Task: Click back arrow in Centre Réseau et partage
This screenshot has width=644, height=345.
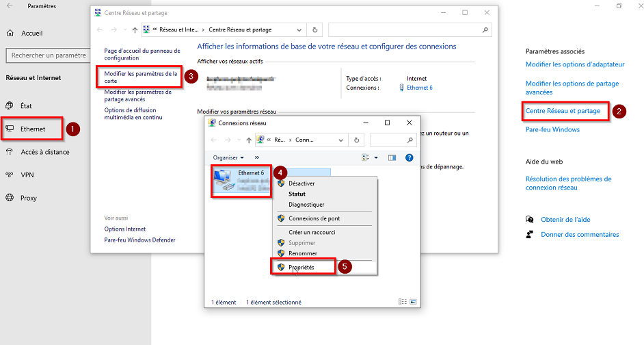Action: pos(100,29)
